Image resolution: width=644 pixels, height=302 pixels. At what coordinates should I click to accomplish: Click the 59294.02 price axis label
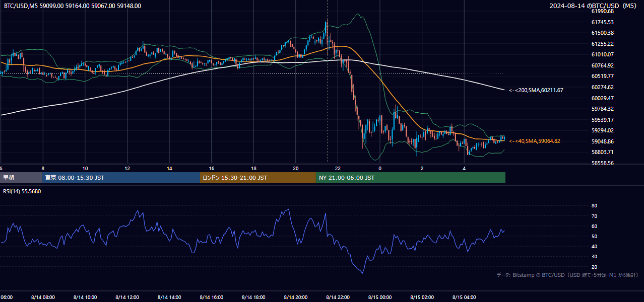(x=602, y=130)
